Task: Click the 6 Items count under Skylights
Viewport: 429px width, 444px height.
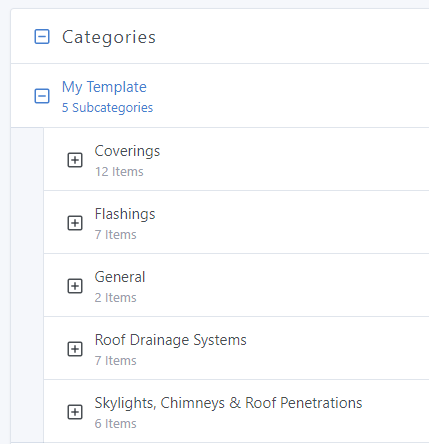Action: [x=115, y=424]
